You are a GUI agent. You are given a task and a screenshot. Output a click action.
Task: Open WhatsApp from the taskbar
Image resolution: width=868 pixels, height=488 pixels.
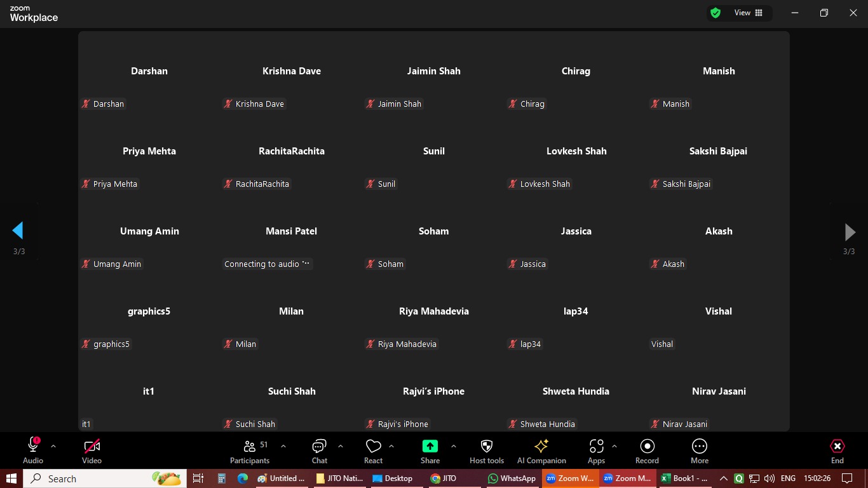[x=512, y=478]
